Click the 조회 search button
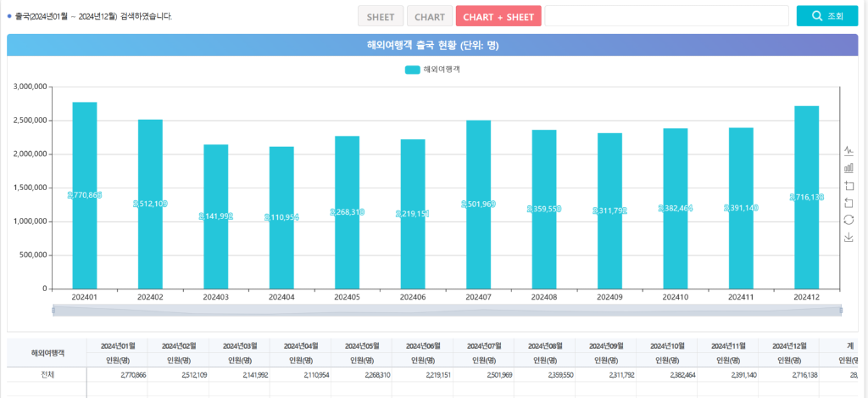This screenshot has width=868, height=398. pos(827,16)
